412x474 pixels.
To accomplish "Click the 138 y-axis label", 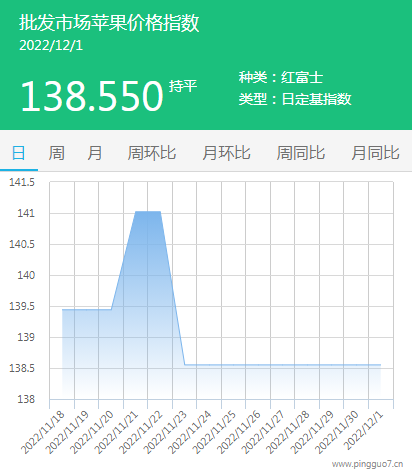I will 26,399.
